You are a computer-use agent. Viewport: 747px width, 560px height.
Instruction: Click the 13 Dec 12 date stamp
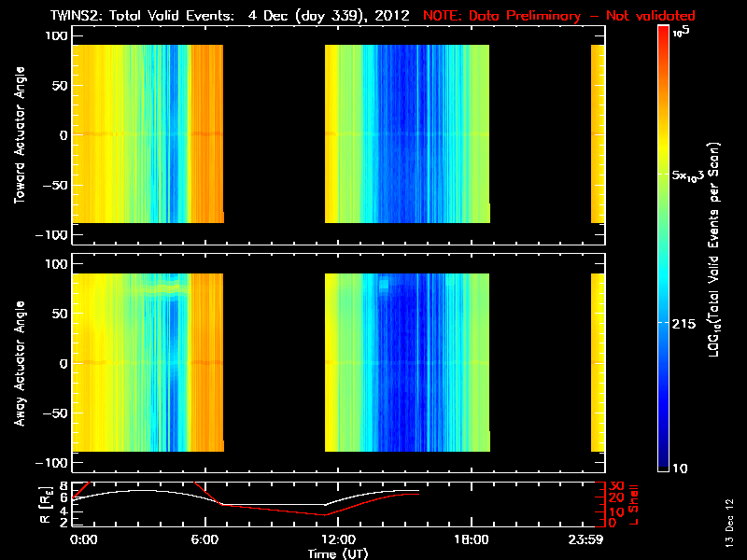click(x=729, y=523)
